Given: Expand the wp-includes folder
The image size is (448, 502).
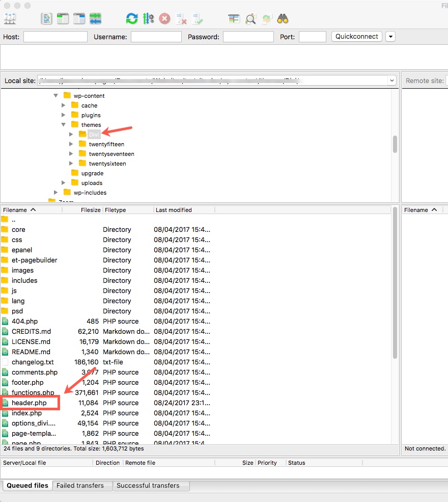Looking at the screenshot, I should click(x=56, y=193).
